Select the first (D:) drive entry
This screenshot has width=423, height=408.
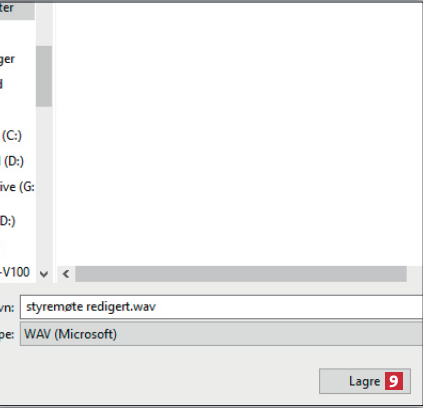13,161
